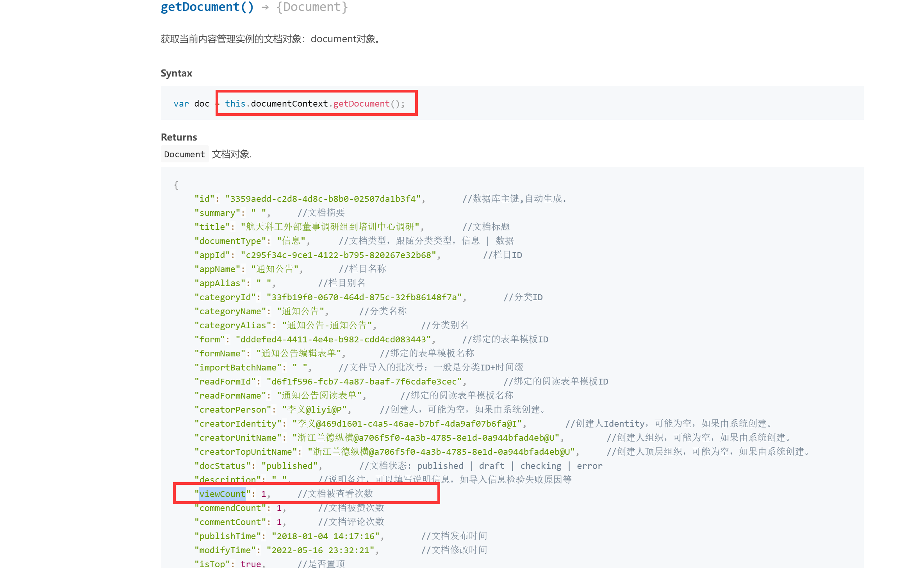Viewport: 924px width, 568px height.
Task: Click the "appId" value string
Action: 338,255
